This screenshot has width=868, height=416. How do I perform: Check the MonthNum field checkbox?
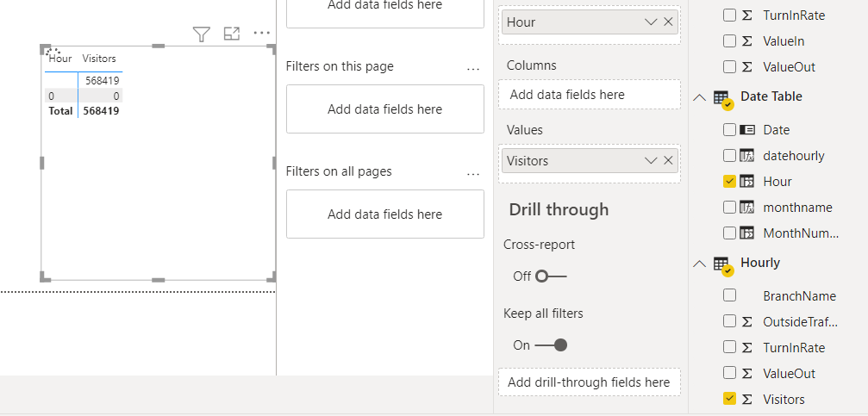[x=729, y=233]
